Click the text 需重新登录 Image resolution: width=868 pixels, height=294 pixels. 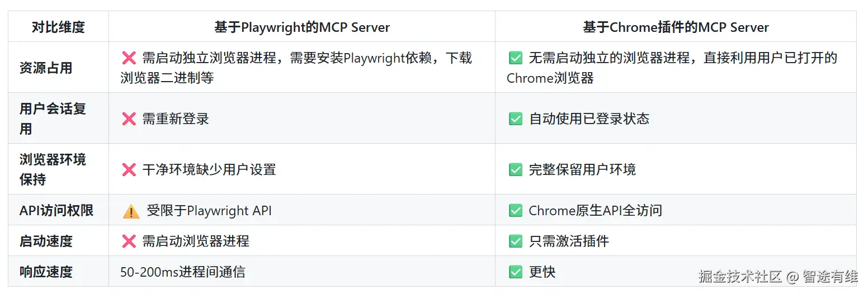click(x=176, y=118)
